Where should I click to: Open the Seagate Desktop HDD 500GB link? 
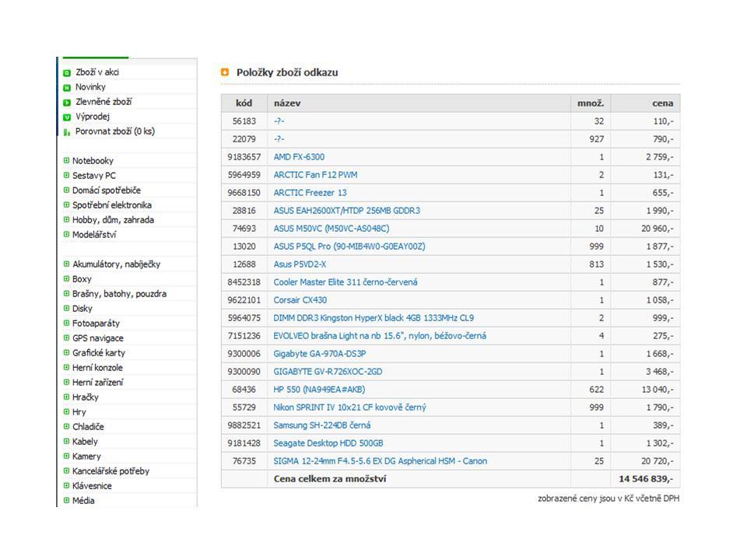tap(328, 443)
